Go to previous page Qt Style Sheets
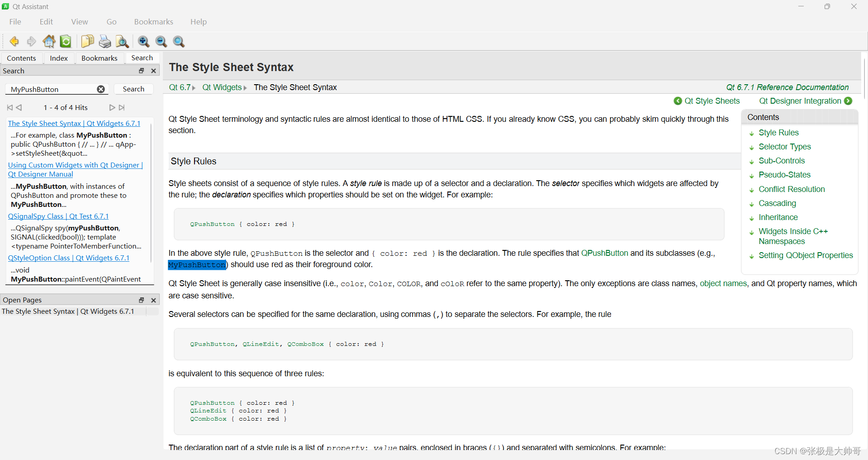This screenshot has height=460, width=868. [x=712, y=101]
